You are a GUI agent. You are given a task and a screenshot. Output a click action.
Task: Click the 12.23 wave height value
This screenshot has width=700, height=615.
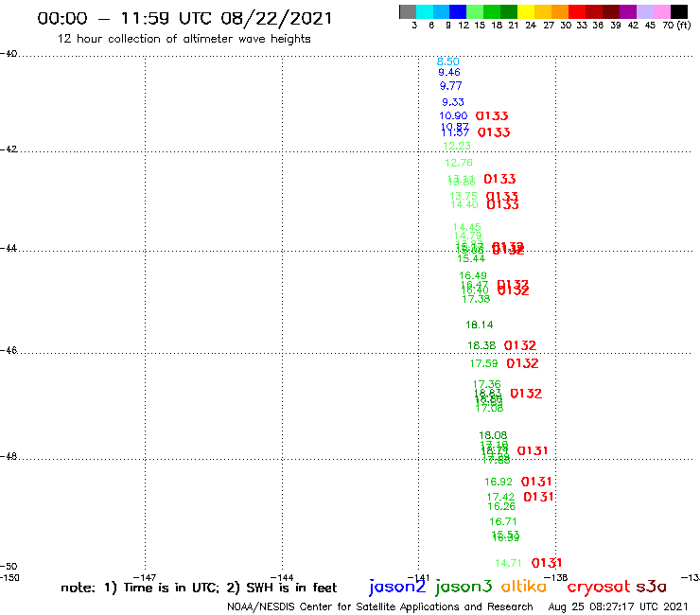click(457, 146)
